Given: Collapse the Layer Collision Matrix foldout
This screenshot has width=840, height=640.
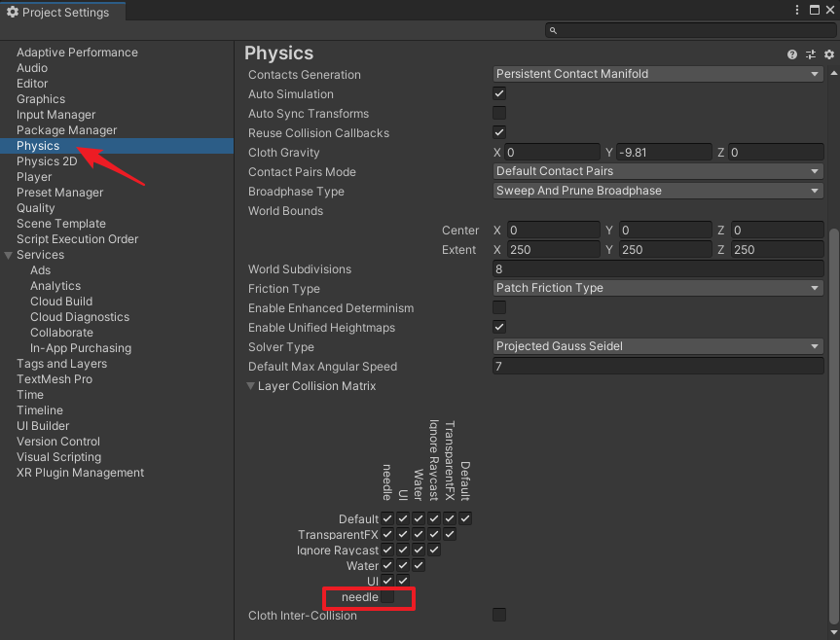Looking at the screenshot, I should tap(250, 386).
